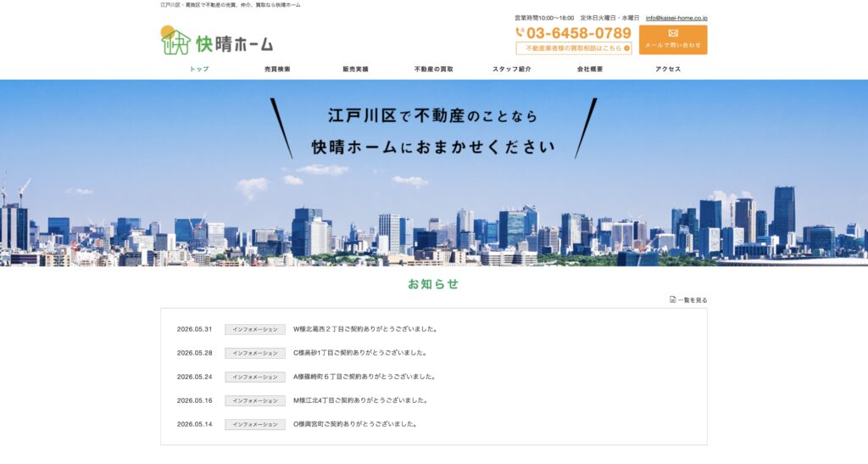Click the 一覧を見る link
Image resolution: width=868 pixels, height=464 pixels.
point(693,300)
